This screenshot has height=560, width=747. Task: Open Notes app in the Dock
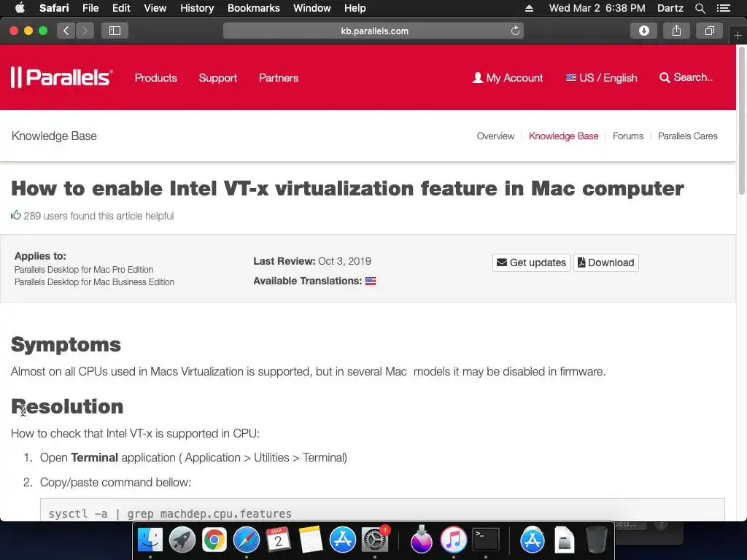pyautogui.click(x=311, y=540)
